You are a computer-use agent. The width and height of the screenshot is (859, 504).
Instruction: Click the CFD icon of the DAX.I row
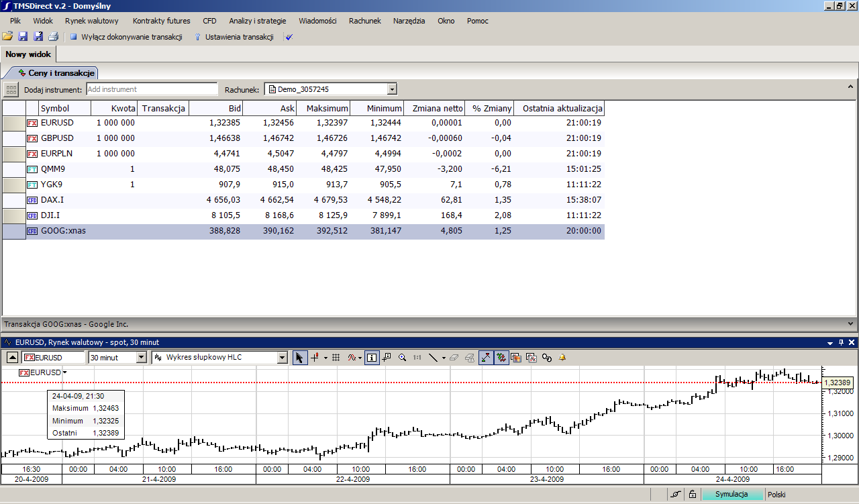[x=32, y=200]
